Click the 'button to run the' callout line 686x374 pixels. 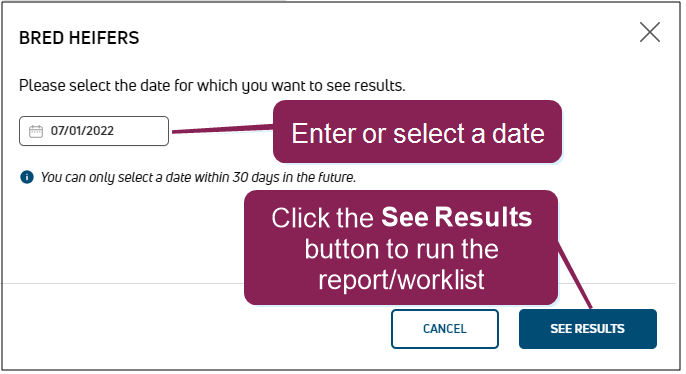401,249
